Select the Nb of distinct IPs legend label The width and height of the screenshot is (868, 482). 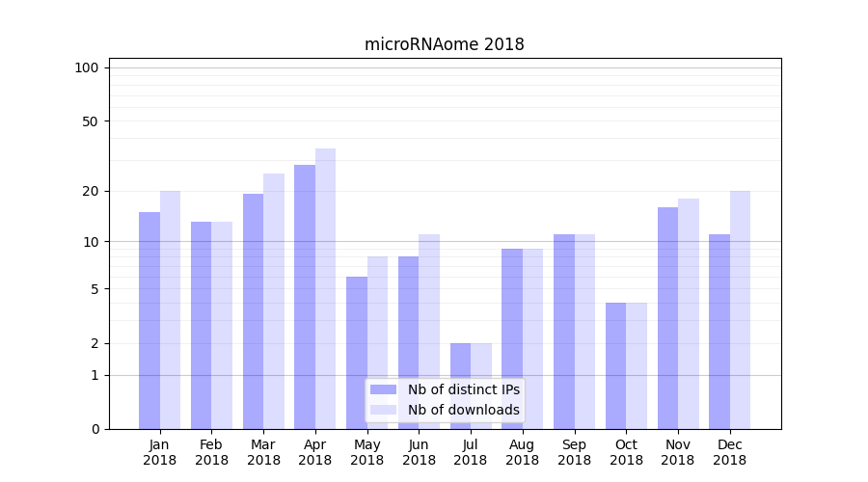pyautogui.click(x=463, y=389)
